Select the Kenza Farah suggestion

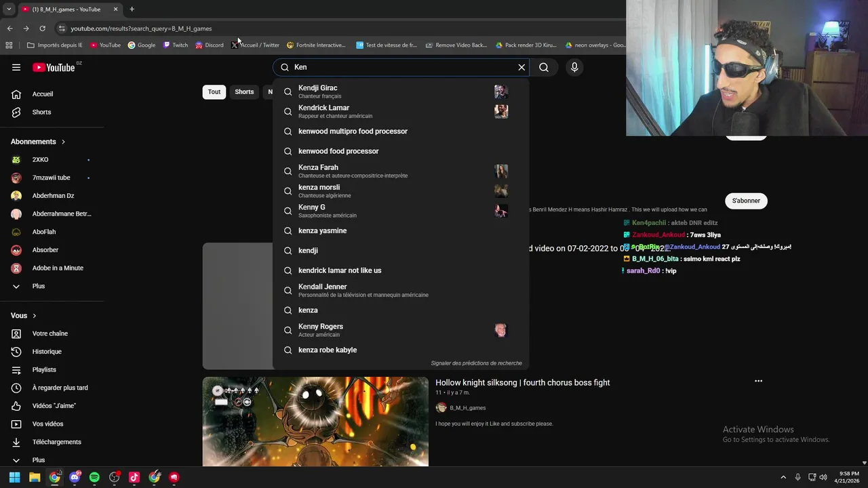coord(401,171)
